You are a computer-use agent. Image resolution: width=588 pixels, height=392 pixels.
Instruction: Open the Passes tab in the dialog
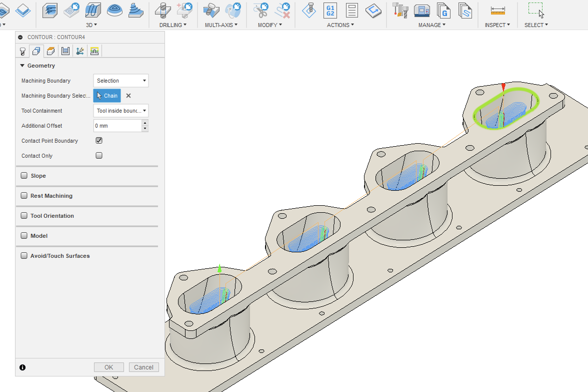(65, 51)
